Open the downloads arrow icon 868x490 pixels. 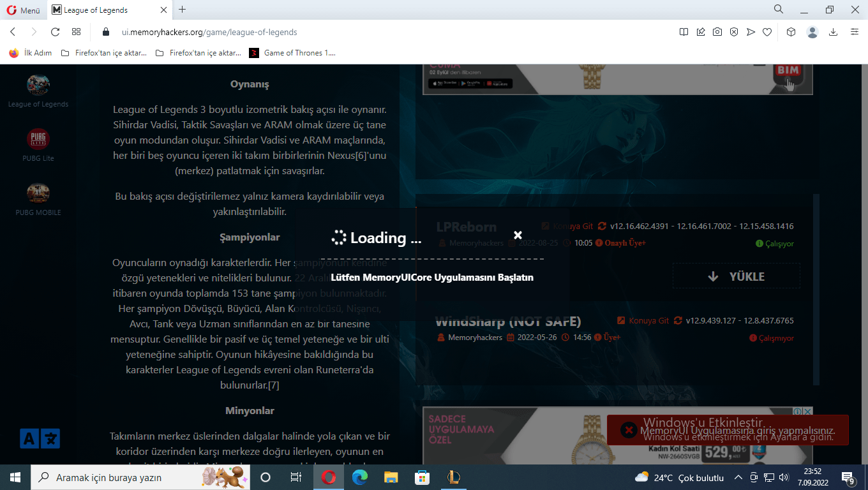click(833, 32)
